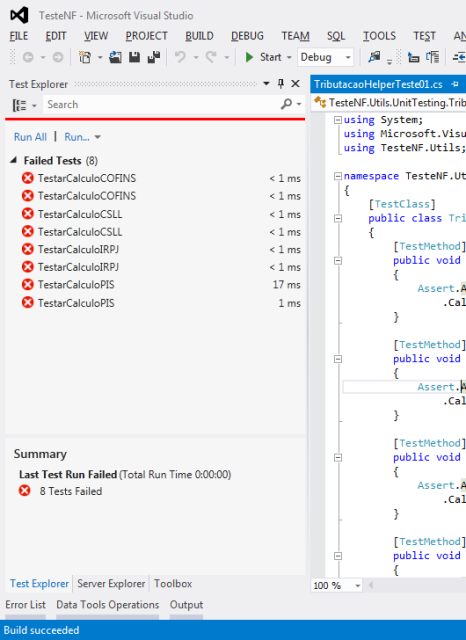Viewport: 466px width, 640px height.
Task: Click the Save All toolbar icon
Action: 154,57
